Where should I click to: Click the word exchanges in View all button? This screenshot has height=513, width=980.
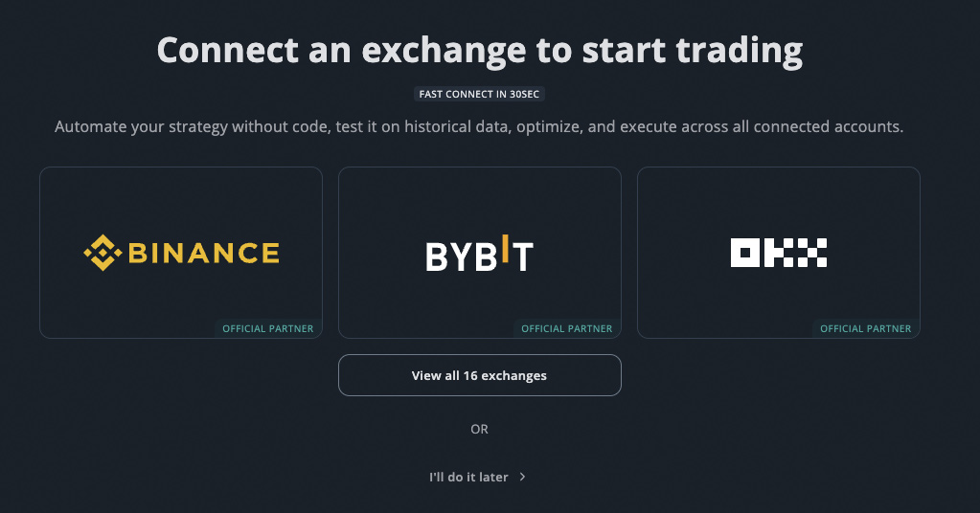tap(514, 375)
